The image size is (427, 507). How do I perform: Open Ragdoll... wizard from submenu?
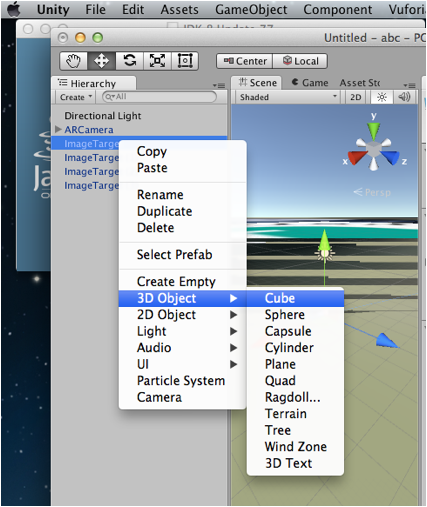(x=295, y=397)
